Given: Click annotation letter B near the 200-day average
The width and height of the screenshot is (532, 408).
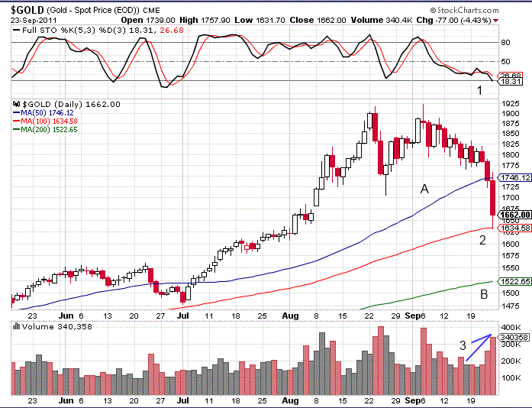Looking at the screenshot, I should click(x=483, y=294).
